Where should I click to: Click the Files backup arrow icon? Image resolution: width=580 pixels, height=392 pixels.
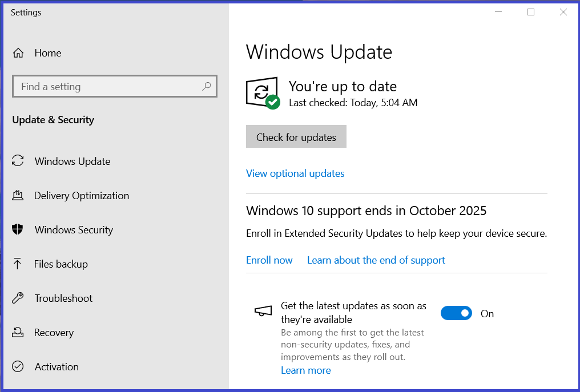tap(17, 264)
